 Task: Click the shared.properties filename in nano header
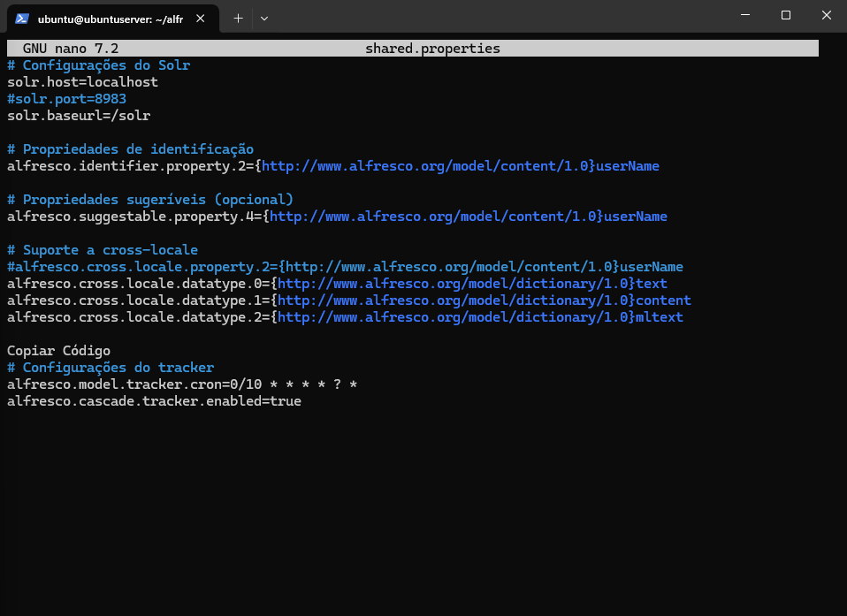tap(432, 49)
